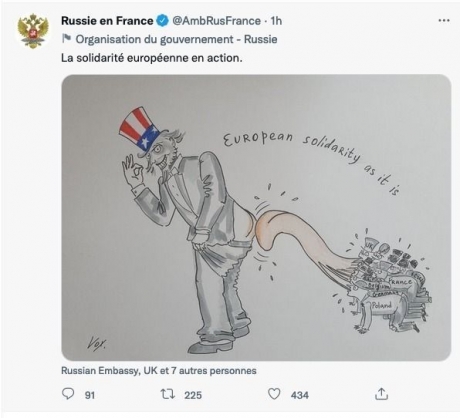Click Organisation du gouvernement - Russie label
460x418 pixels.
176,39
